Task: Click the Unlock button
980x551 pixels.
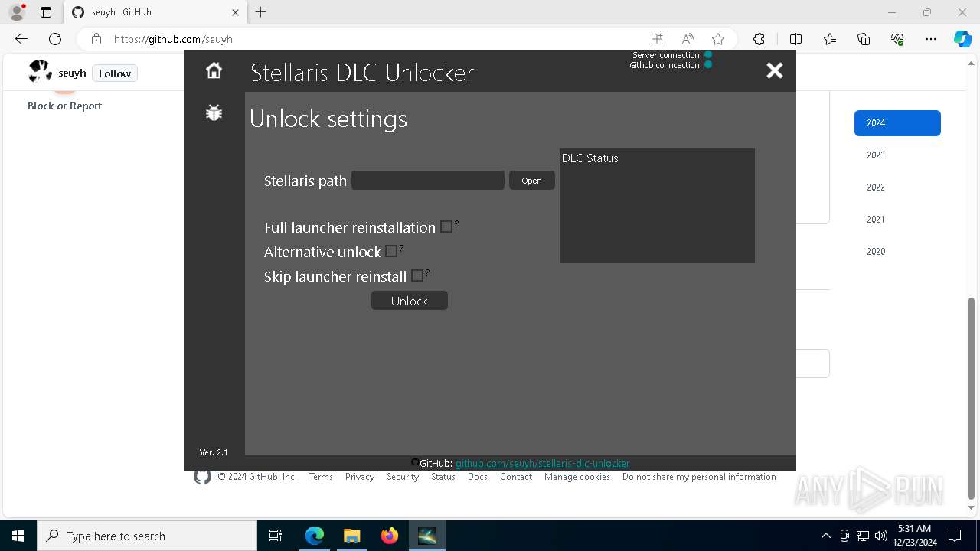Action: pos(410,301)
